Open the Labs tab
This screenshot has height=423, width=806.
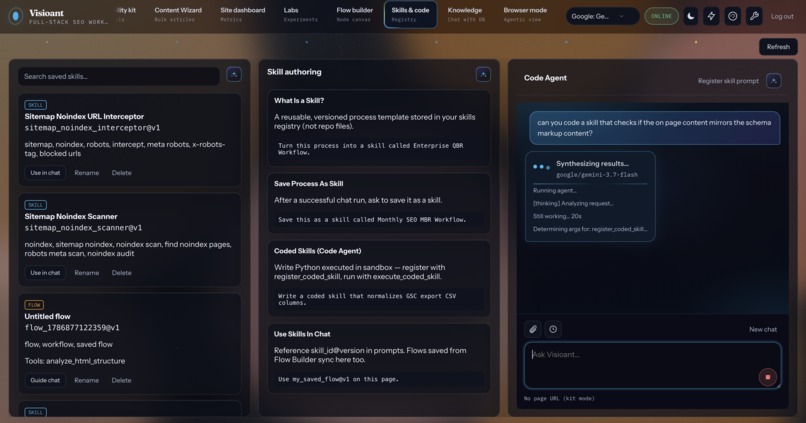coord(300,14)
